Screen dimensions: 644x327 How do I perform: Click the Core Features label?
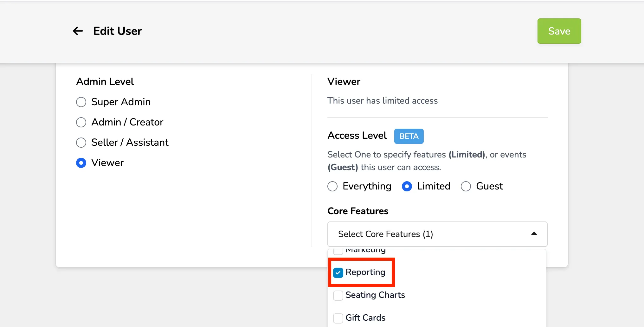pos(358,211)
